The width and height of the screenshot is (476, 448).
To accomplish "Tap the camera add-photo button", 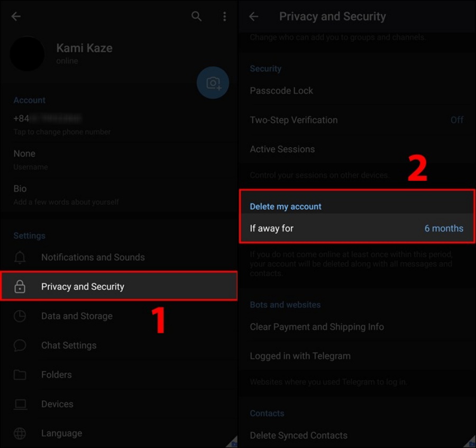I will click(x=213, y=83).
